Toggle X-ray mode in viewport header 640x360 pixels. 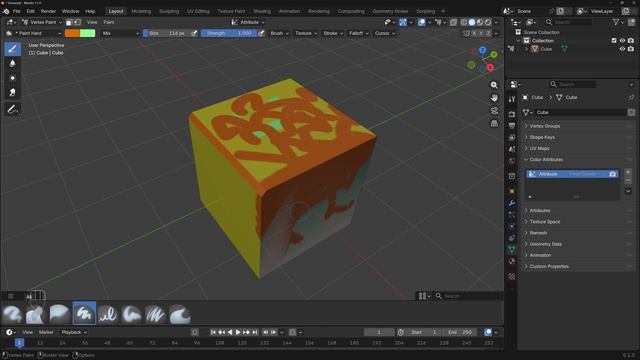click(x=453, y=22)
